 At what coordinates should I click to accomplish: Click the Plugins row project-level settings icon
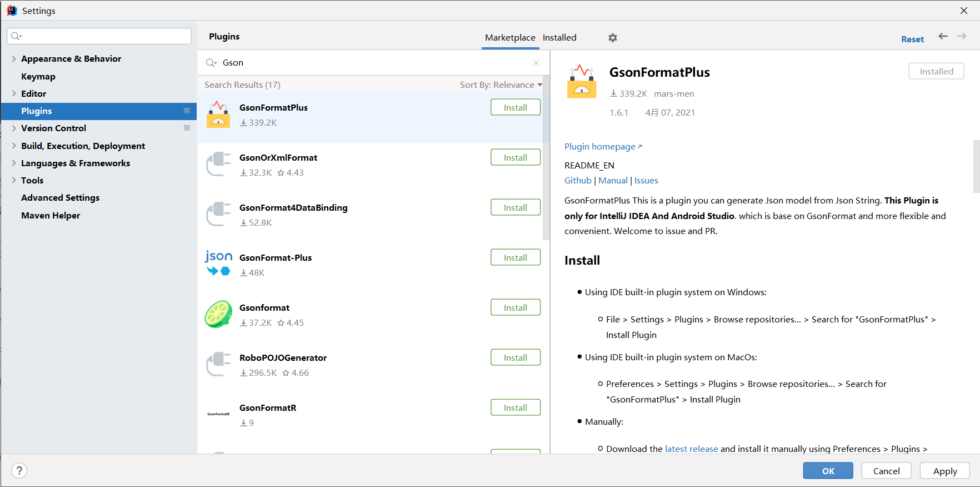click(x=187, y=111)
